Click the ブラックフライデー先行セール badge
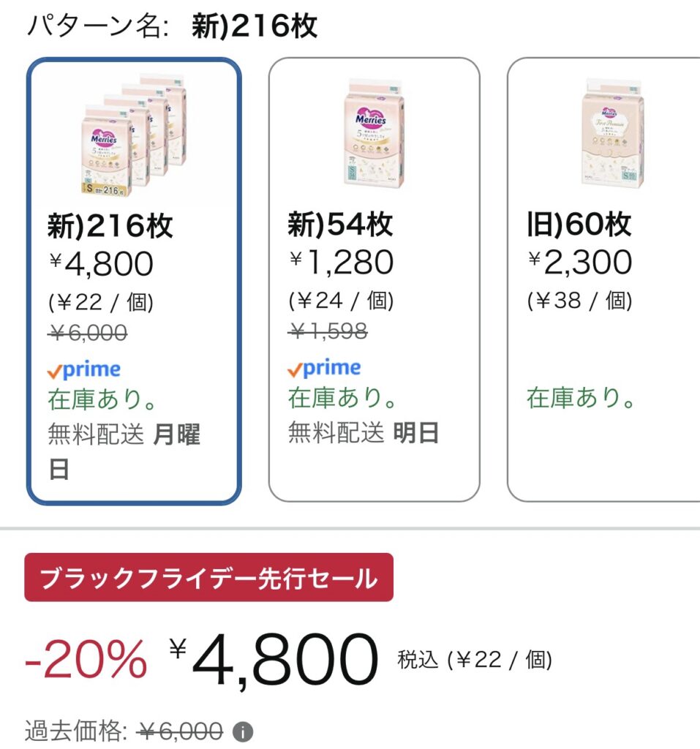Image resolution: width=700 pixels, height=749 pixels. [208, 577]
